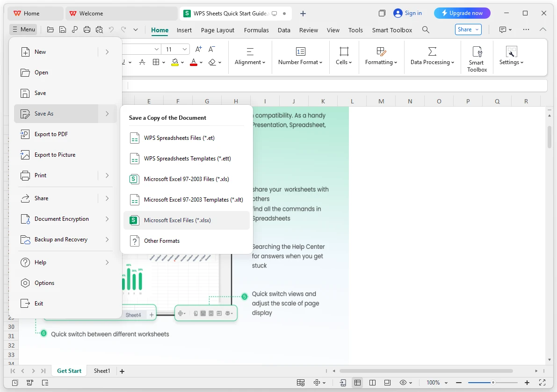Click the yellow fill color swatch icon

pos(175,62)
